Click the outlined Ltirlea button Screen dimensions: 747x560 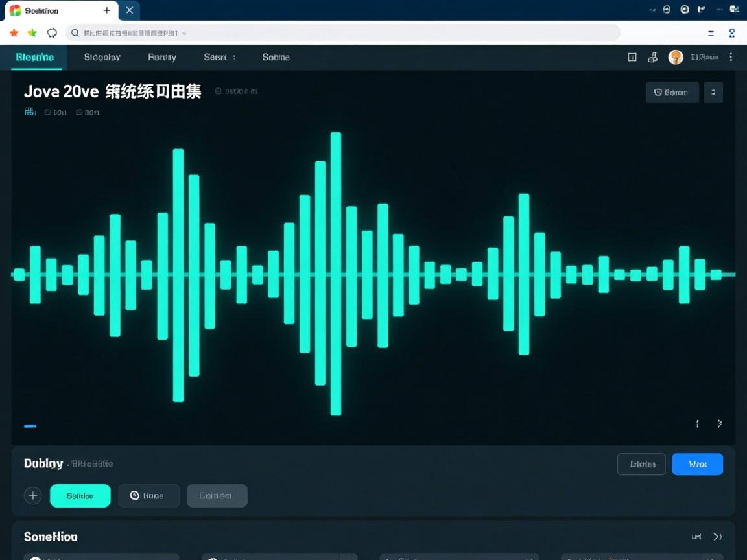coord(641,464)
